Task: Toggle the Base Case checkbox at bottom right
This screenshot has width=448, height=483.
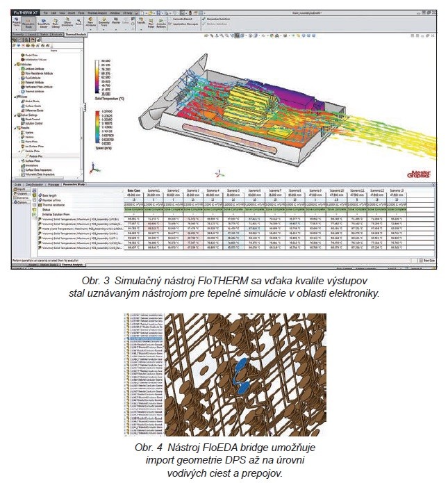Action: pyautogui.click(x=421, y=261)
